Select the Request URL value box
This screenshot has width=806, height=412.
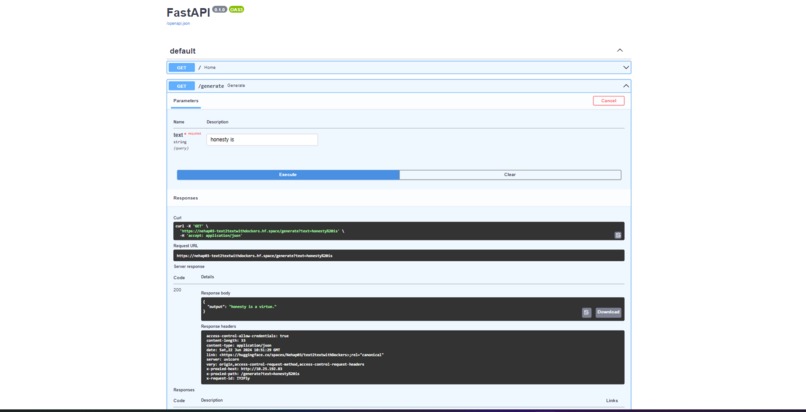[x=399, y=255]
